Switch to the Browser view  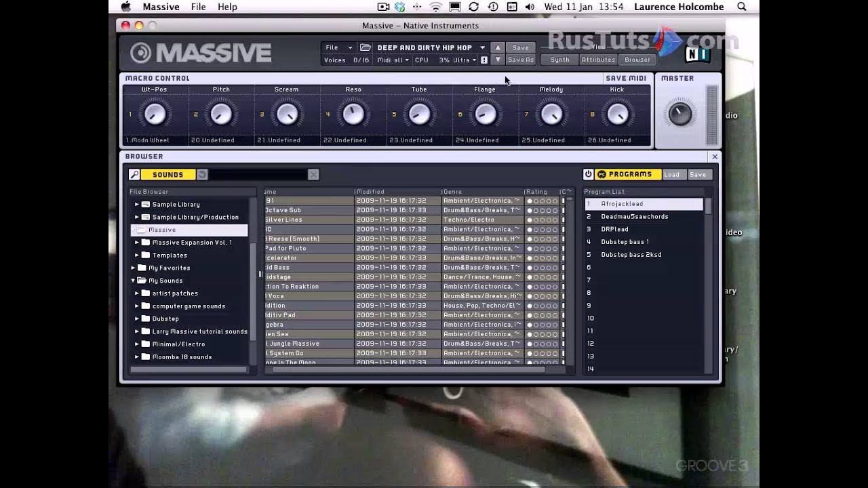pos(637,60)
